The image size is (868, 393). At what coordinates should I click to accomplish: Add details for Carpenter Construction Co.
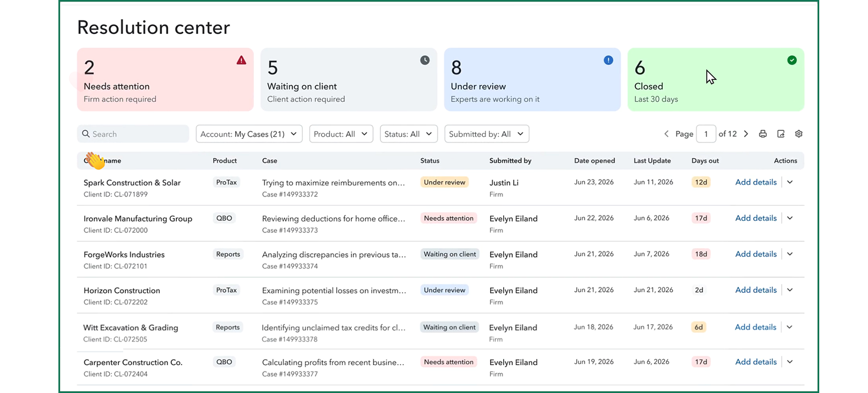pyautogui.click(x=756, y=362)
